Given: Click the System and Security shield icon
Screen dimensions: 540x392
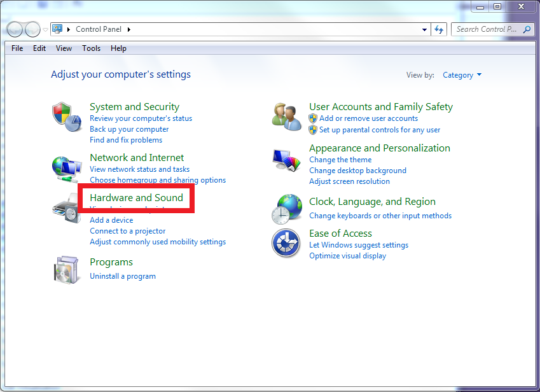Looking at the screenshot, I should (x=66, y=117).
